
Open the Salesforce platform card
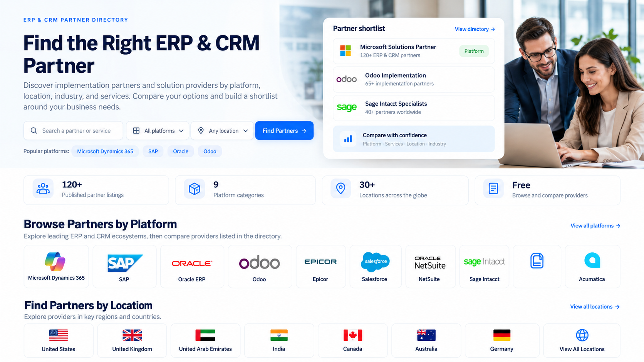click(375, 267)
